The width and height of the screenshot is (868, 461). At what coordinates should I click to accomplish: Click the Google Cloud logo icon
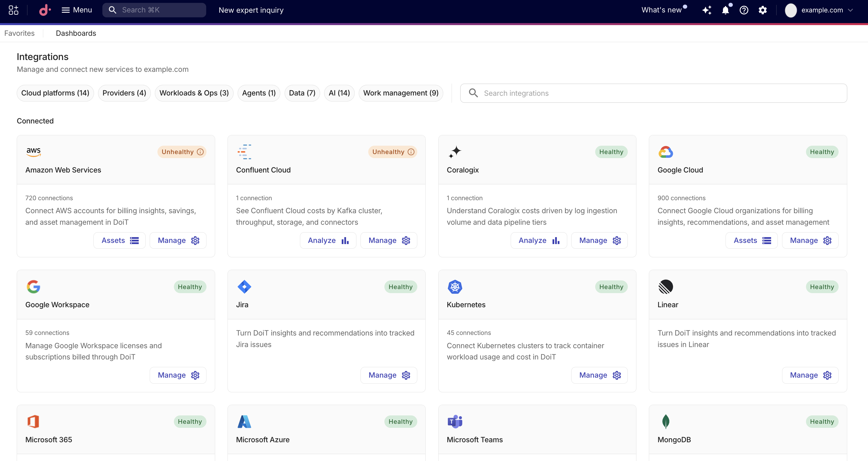pyautogui.click(x=666, y=152)
